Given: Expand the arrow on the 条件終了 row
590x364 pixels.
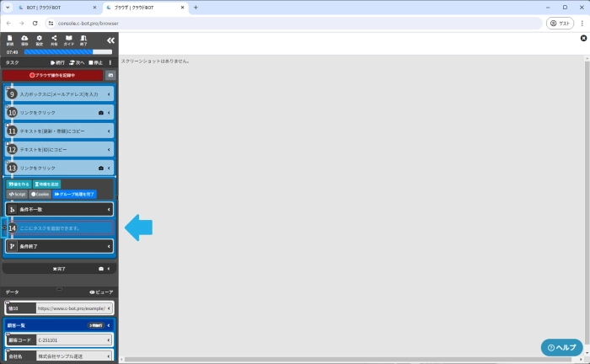Looking at the screenshot, I should click(109, 246).
